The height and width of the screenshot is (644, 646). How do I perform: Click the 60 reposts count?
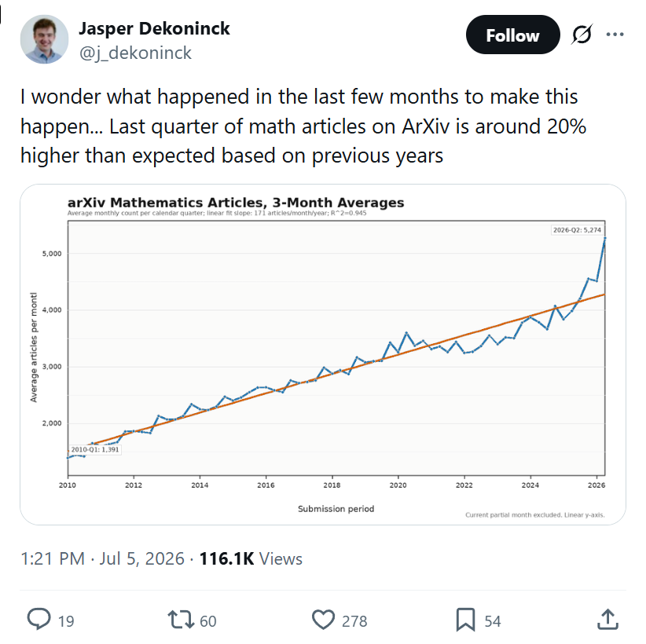(x=208, y=621)
